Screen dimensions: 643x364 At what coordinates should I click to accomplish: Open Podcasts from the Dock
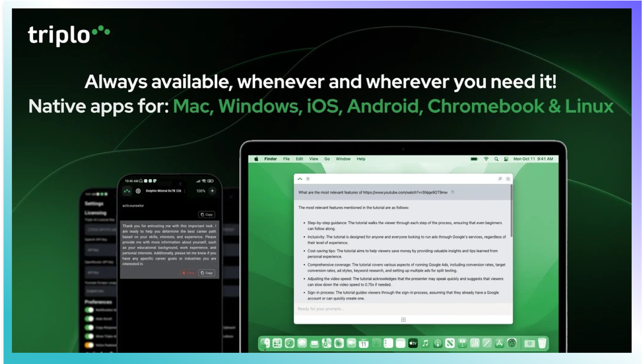pyautogui.click(x=438, y=343)
